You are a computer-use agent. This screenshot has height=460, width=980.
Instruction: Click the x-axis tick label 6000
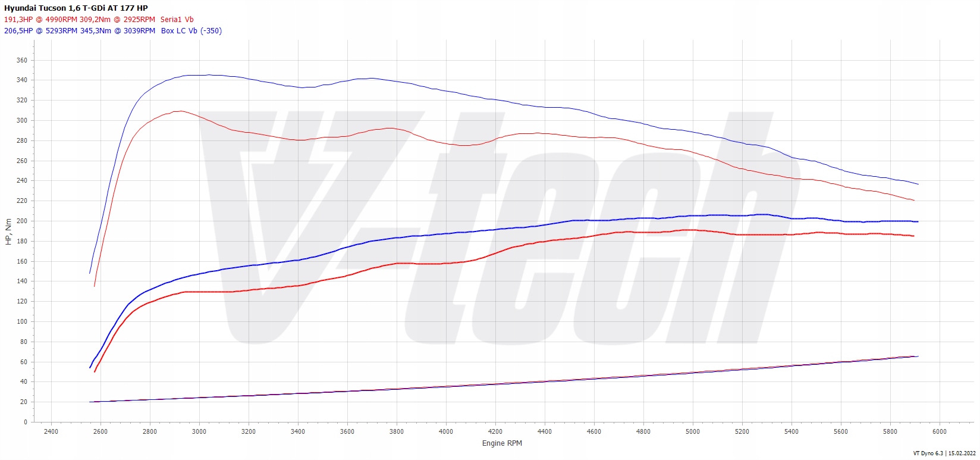point(940,431)
